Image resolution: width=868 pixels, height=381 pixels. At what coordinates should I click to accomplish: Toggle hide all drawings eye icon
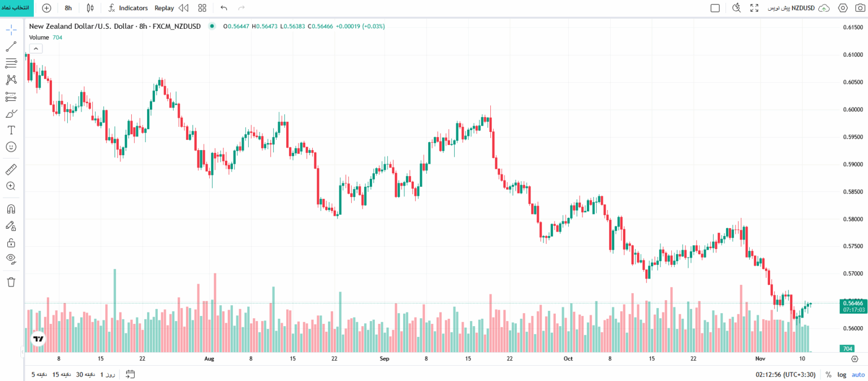[x=11, y=259]
